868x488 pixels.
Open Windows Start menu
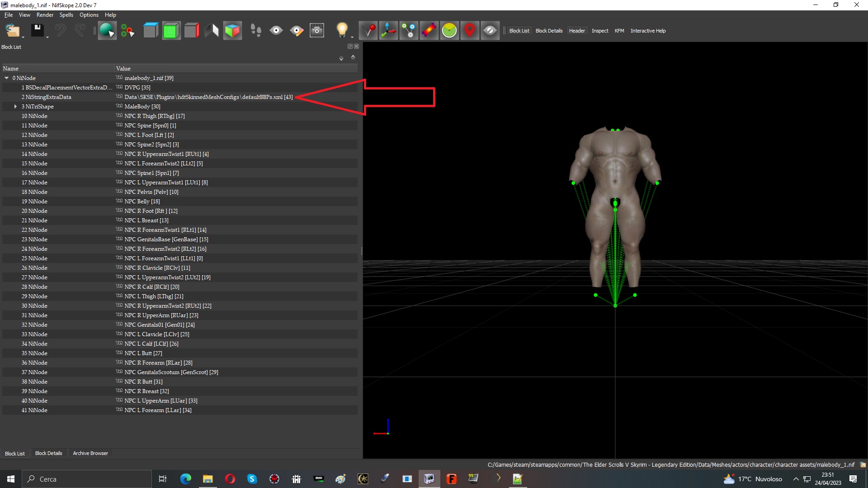coord(11,479)
